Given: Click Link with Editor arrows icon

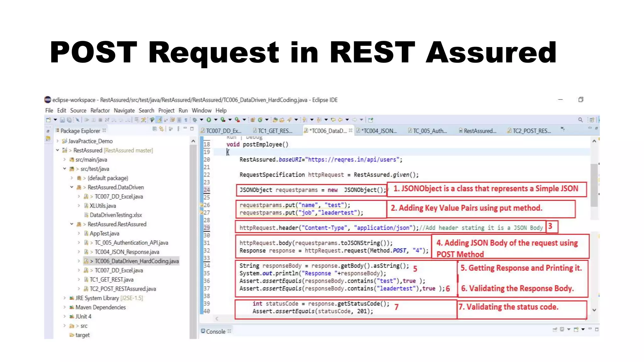Looking at the screenshot, I should [x=161, y=129].
